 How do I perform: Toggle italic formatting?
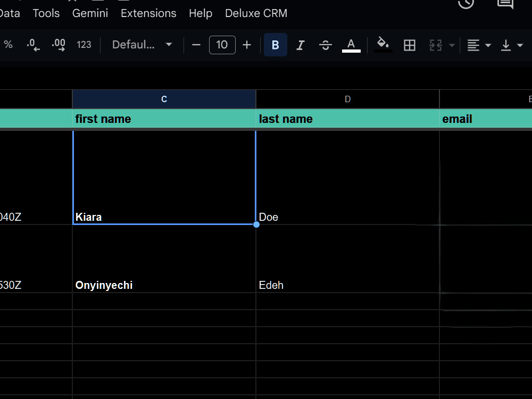pyautogui.click(x=300, y=45)
